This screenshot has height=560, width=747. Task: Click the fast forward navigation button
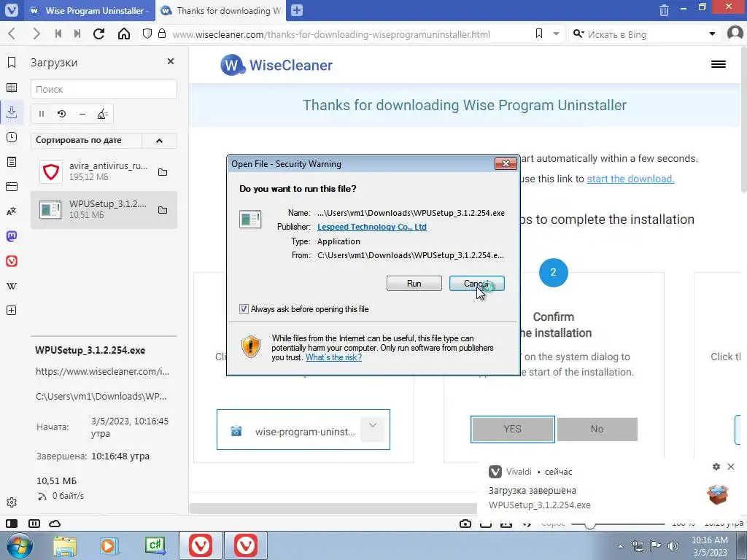pos(77,34)
